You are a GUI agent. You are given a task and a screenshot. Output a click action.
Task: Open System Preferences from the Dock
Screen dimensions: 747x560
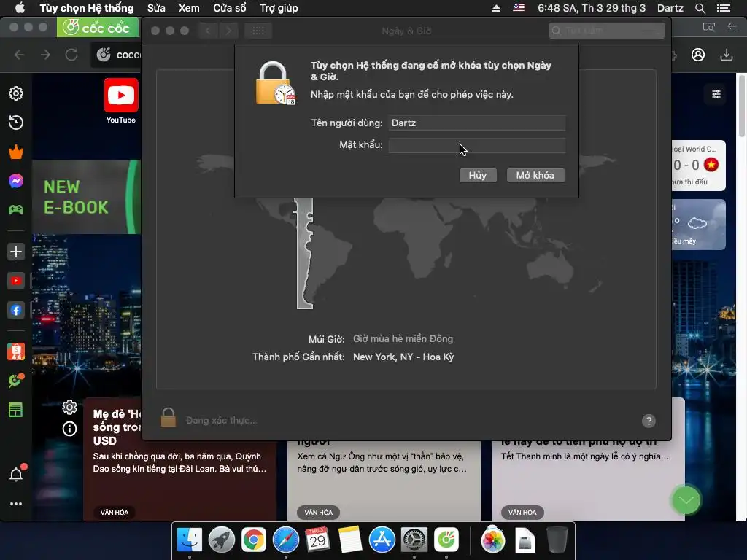[414, 540]
